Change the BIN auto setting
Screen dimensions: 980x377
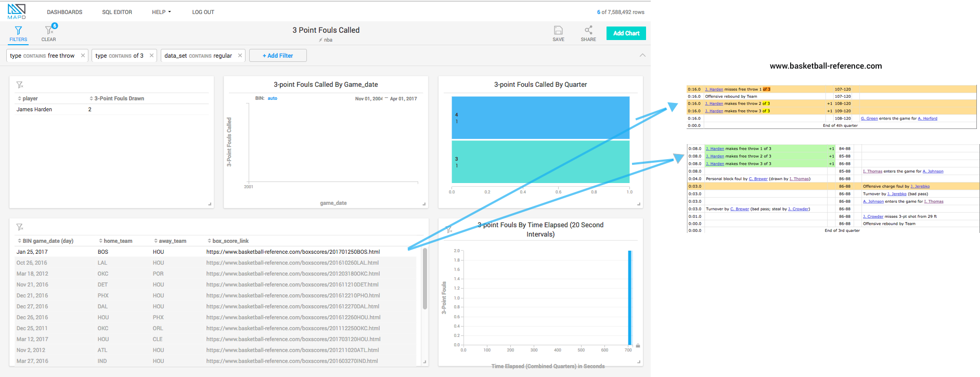coord(273,98)
